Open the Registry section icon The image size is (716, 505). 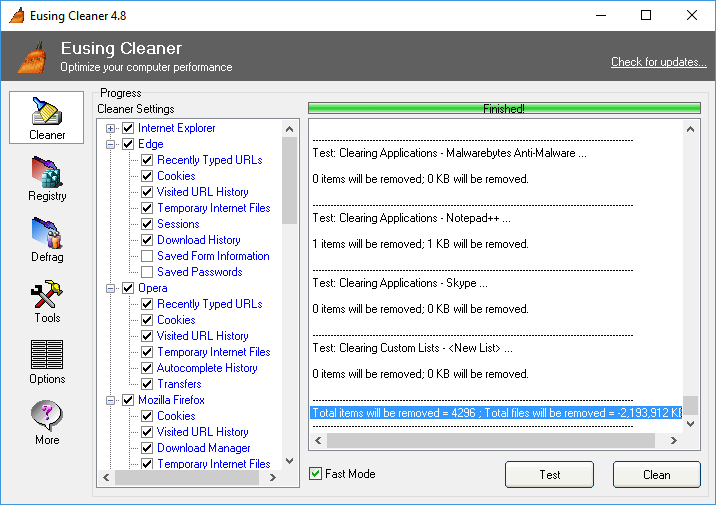pos(47,179)
